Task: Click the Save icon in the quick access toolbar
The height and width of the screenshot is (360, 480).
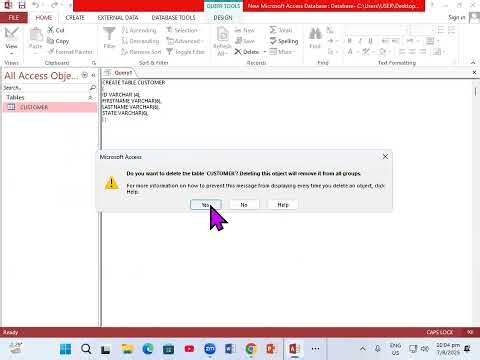Action: click(22, 5)
